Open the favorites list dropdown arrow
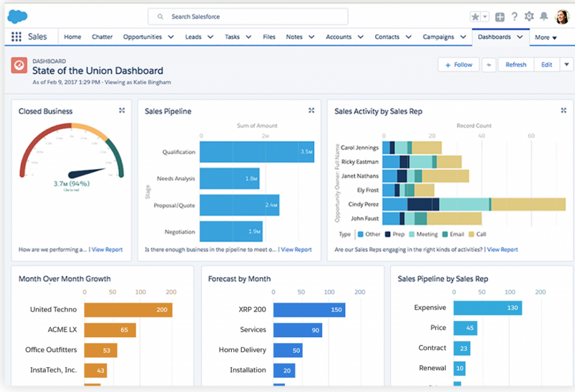 (485, 17)
